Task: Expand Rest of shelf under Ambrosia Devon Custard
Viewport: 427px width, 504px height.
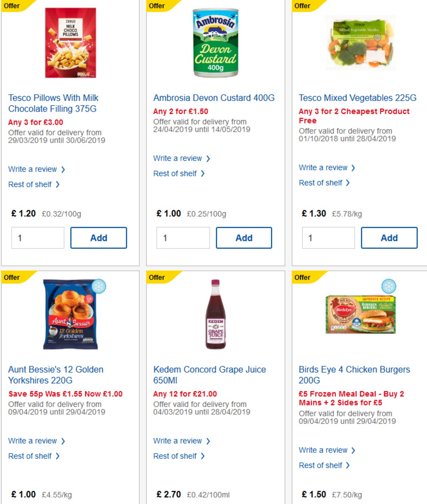Action: coord(176,173)
